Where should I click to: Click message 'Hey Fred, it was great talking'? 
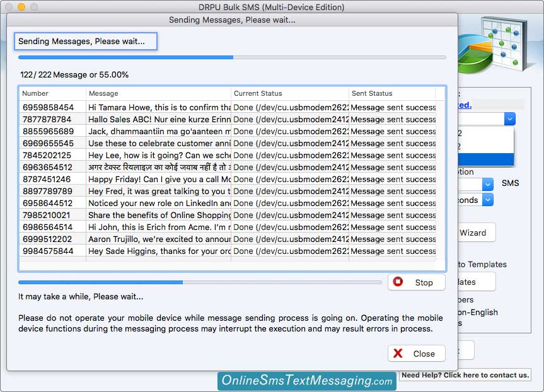[159, 191]
